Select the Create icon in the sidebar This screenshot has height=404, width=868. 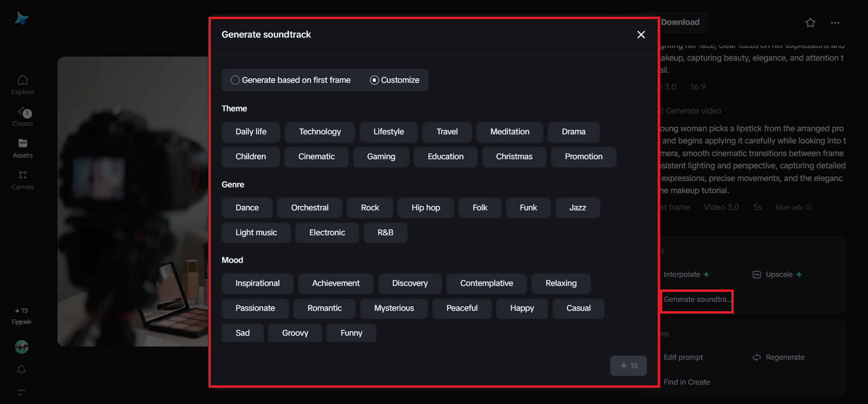coord(22,116)
